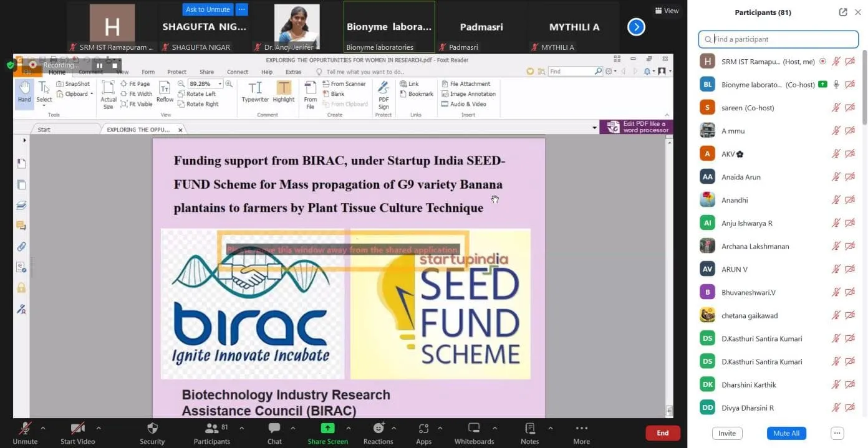Image resolution: width=868 pixels, height=448 pixels.
Task: Rotate the page left
Action: pos(196,94)
